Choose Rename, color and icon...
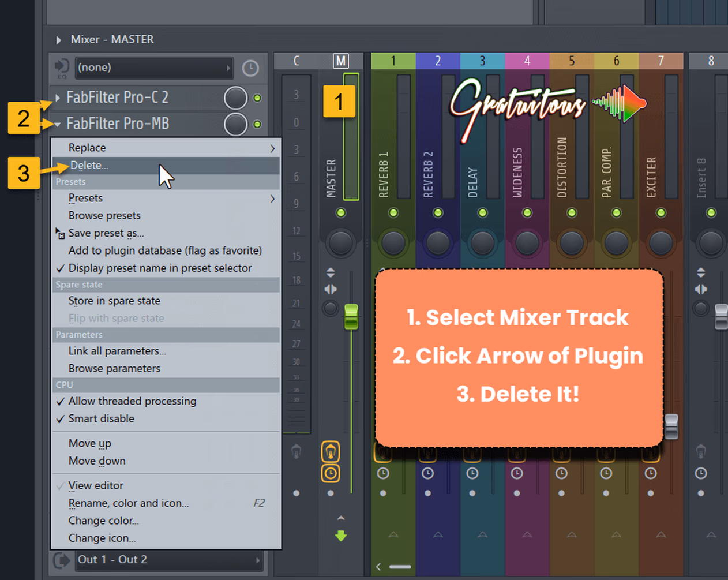Image resolution: width=728 pixels, height=580 pixels. pyautogui.click(x=166, y=503)
